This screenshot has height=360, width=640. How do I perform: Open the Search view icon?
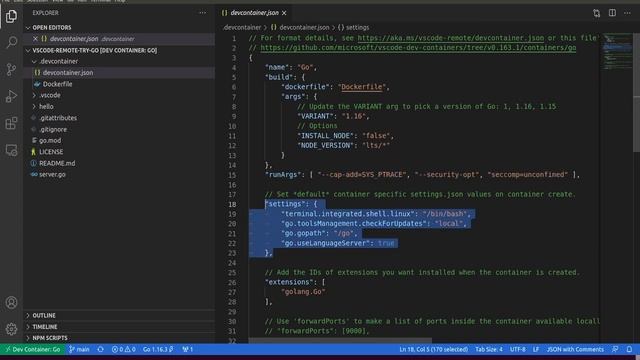[11, 42]
